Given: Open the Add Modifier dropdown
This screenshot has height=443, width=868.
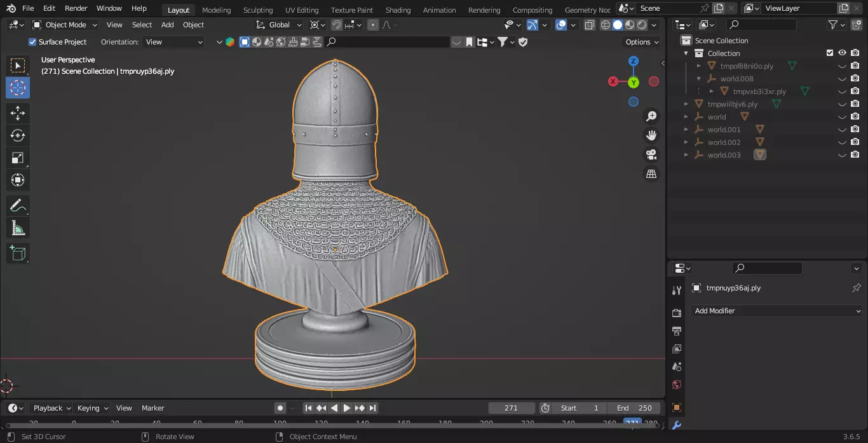Looking at the screenshot, I should tap(776, 311).
